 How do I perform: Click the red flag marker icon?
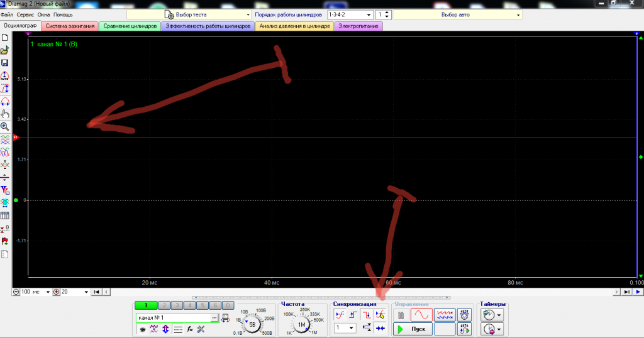coord(5,241)
